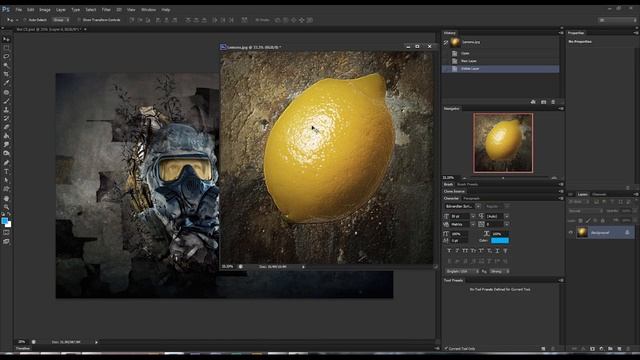This screenshot has height=360, width=640.
Task: Create new document from current history state
Action: point(533,102)
